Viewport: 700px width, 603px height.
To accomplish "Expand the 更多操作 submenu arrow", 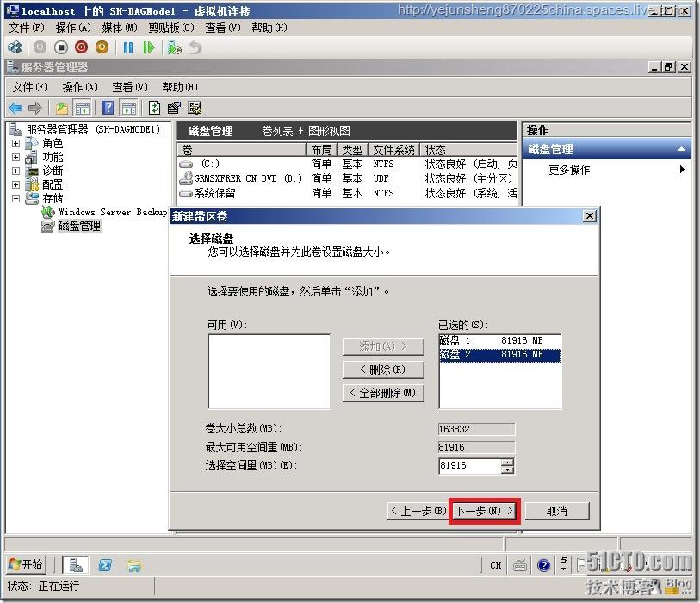I will point(683,169).
